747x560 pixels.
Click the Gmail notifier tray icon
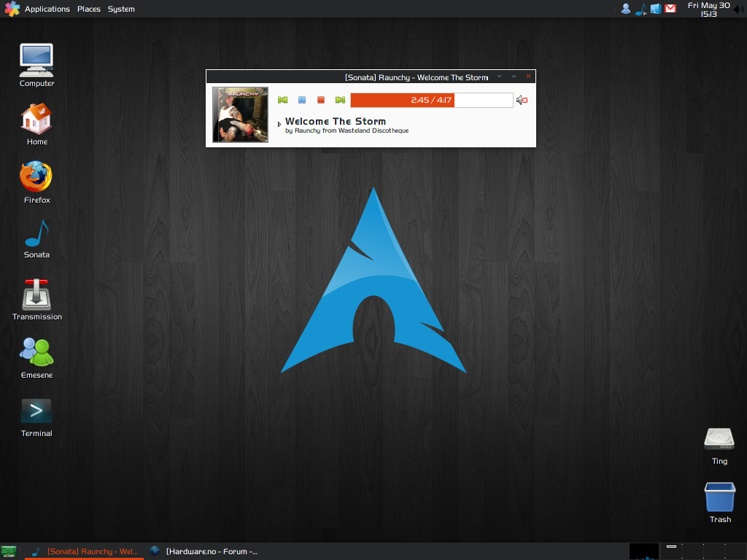tap(670, 9)
